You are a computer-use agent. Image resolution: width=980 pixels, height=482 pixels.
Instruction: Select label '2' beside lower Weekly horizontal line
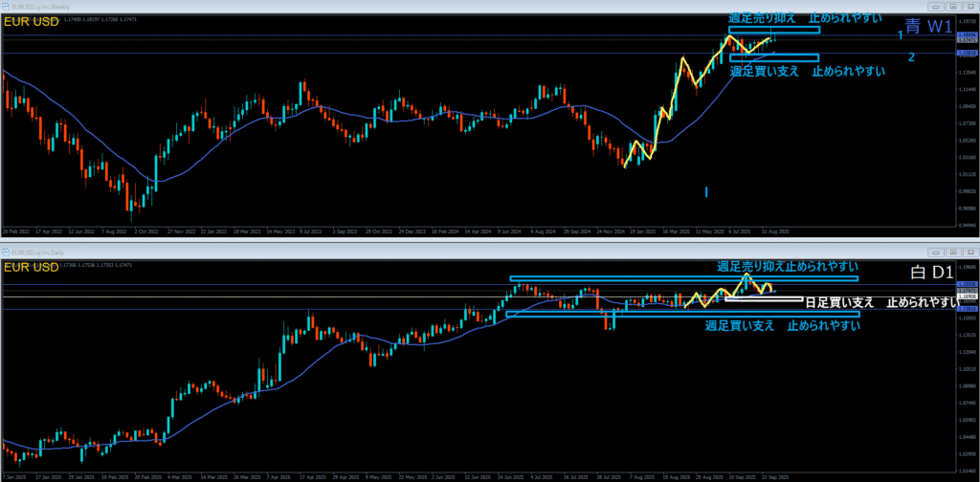point(911,57)
